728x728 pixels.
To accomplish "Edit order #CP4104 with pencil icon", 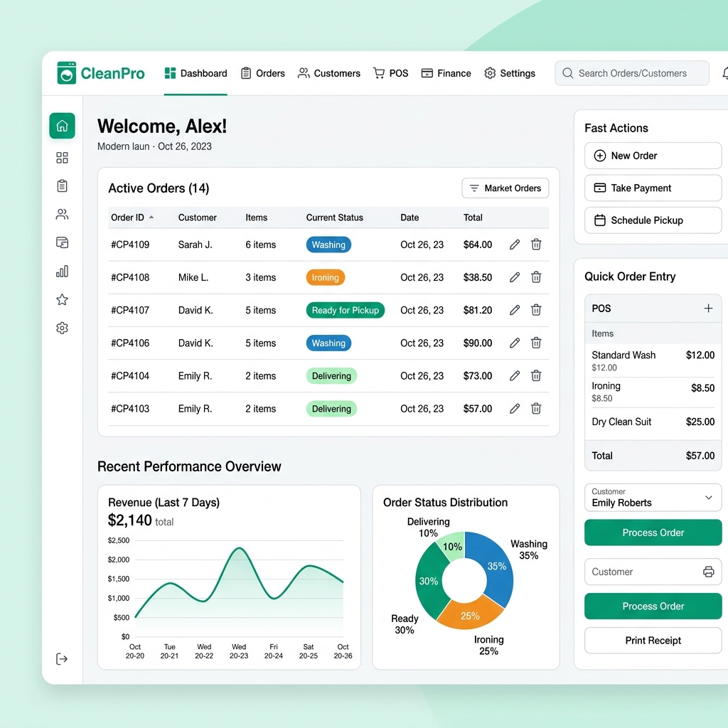I will 515,376.
